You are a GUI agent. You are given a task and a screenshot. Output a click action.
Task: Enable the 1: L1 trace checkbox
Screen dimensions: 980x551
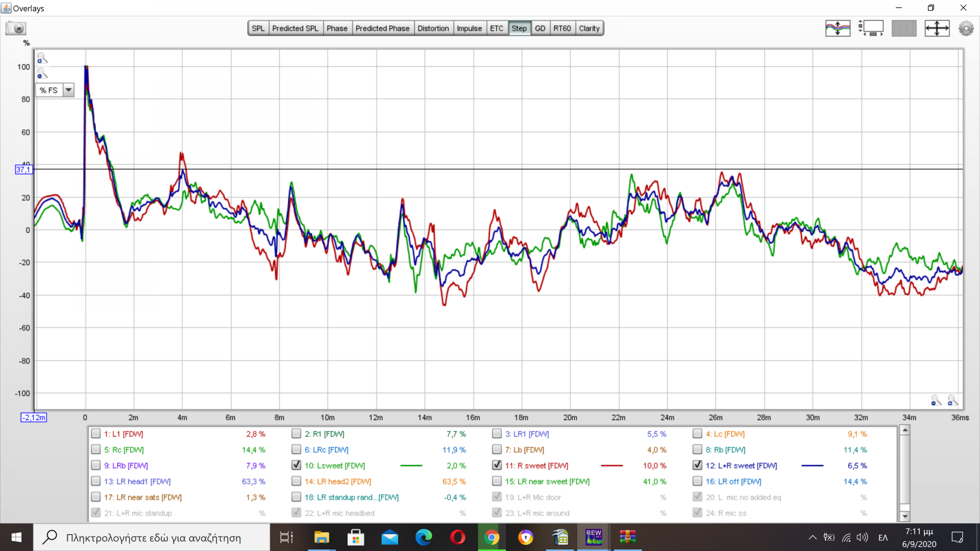click(x=95, y=434)
